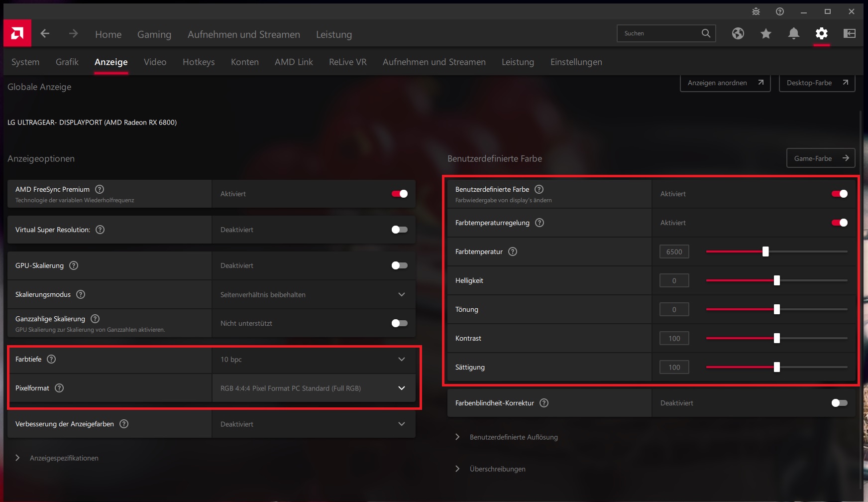Image resolution: width=868 pixels, height=502 pixels.
Task: Show help for Farbtemperatur
Action: point(513,251)
